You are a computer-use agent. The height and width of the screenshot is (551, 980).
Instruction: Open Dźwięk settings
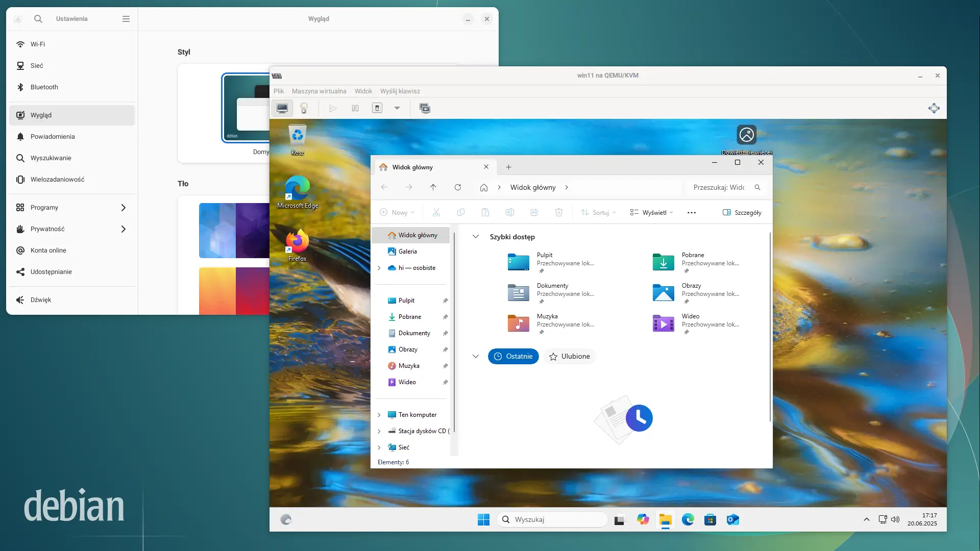[x=72, y=300]
